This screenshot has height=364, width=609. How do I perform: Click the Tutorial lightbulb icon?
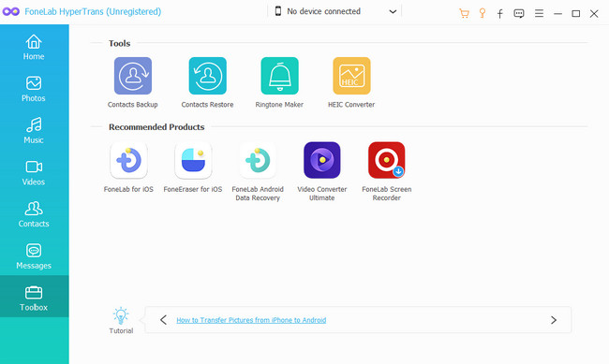pyautogui.click(x=121, y=316)
